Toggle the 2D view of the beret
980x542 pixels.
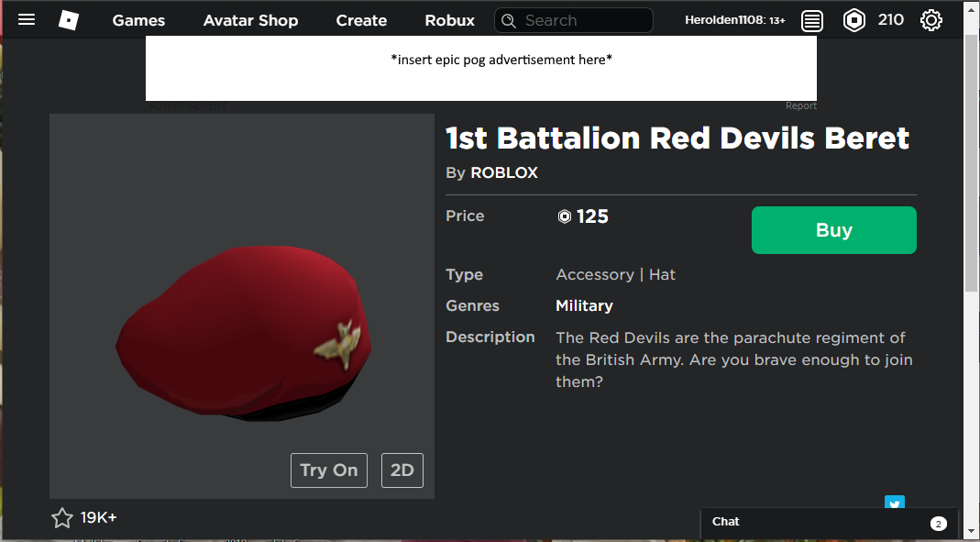tap(402, 470)
